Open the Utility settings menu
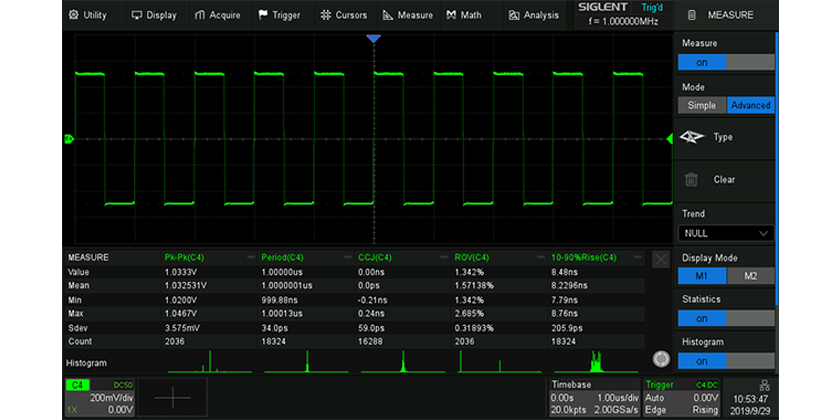 pyautogui.click(x=86, y=15)
